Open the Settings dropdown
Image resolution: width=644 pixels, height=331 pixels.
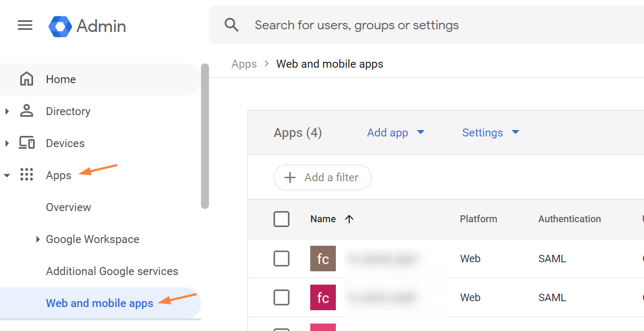coord(490,132)
